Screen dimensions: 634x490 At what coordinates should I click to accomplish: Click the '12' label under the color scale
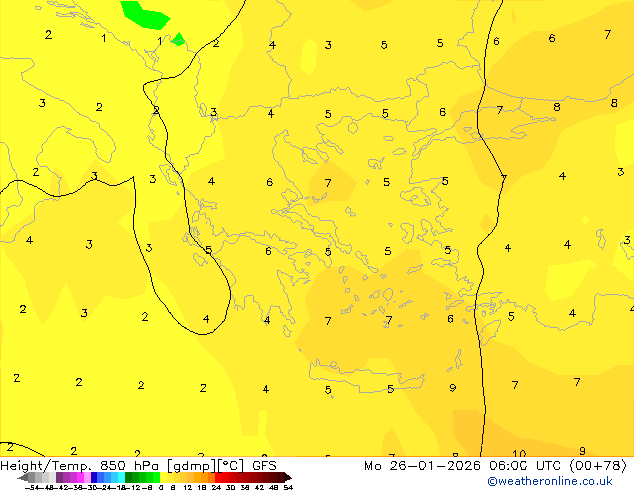coord(188,488)
